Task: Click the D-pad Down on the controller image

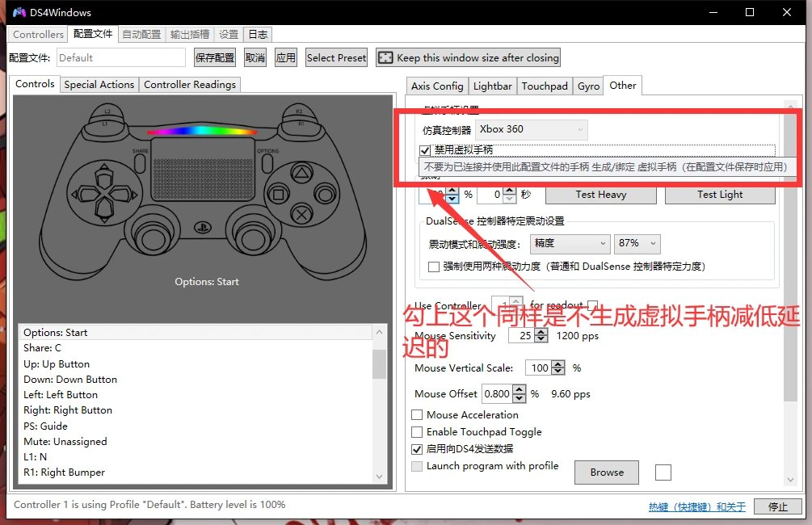Action: (104, 210)
